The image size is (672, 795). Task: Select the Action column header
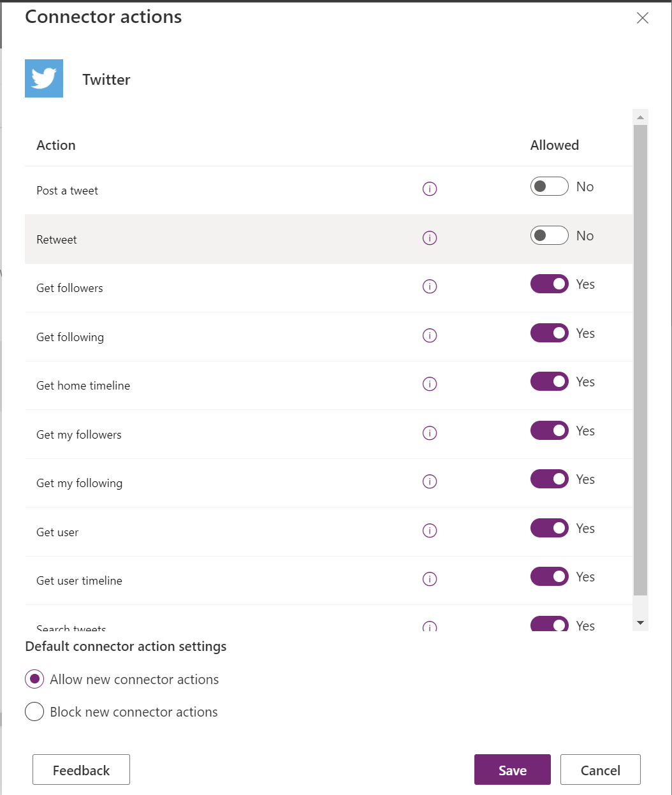pyautogui.click(x=56, y=145)
